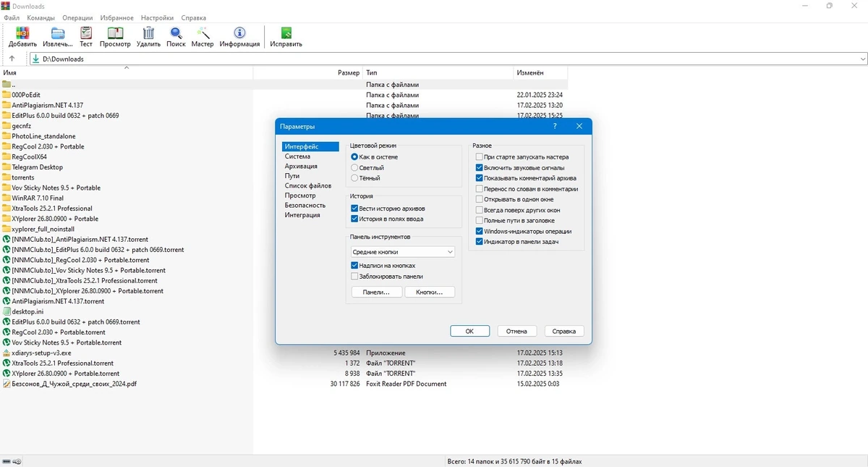868x467 pixels.
Task: Select the XtraTools 25.2.1 Professional.torrent icon
Action: 7,363
